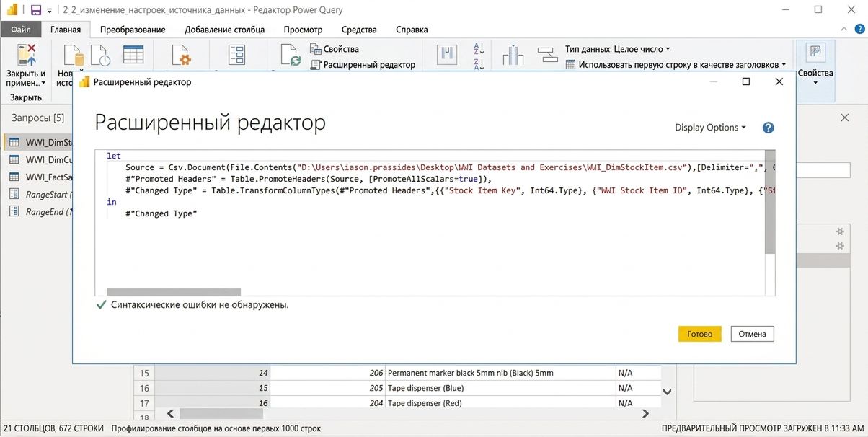Click the Permanent marker black 5mm nib cell
The image size is (868, 437).
click(500, 373)
